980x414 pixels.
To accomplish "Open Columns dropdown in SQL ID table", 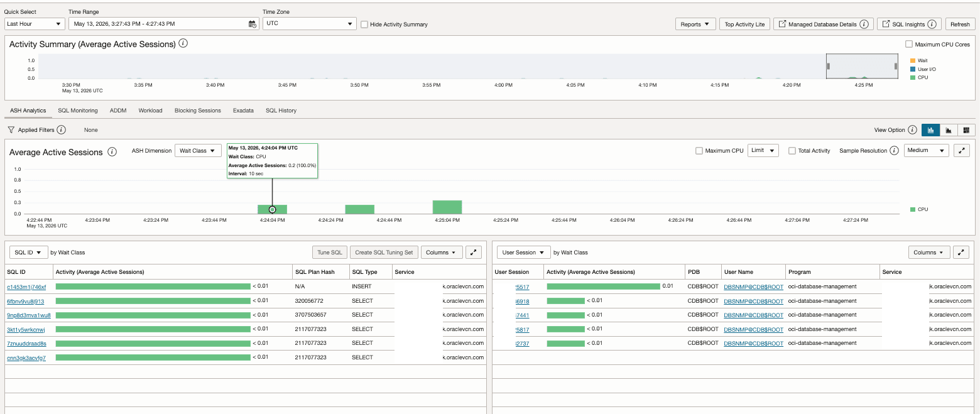I will 442,252.
